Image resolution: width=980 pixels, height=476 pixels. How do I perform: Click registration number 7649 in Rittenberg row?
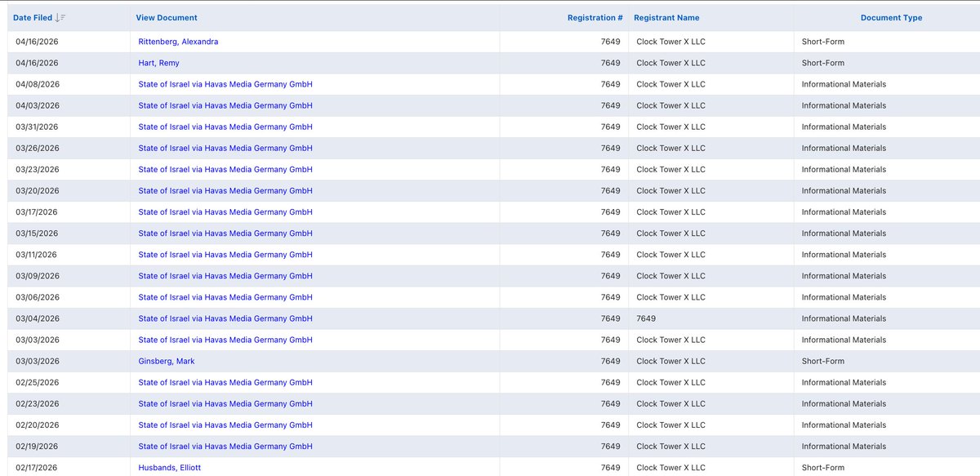(611, 42)
